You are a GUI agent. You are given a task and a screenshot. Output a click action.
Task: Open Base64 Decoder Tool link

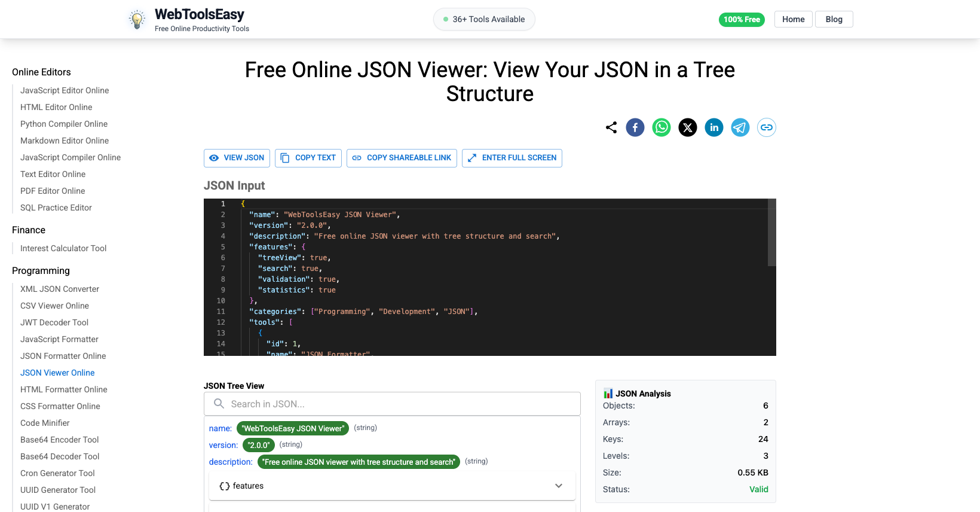pyautogui.click(x=60, y=456)
